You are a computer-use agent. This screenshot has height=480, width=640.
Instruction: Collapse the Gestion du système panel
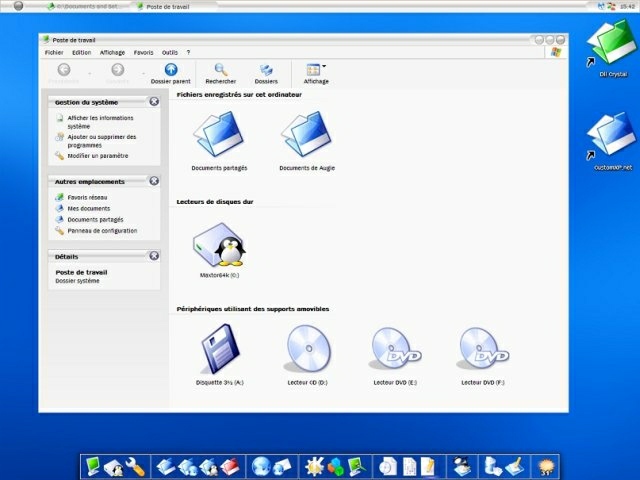pyautogui.click(x=154, y=102)
